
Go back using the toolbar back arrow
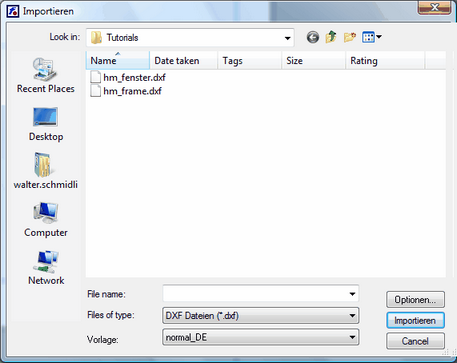(313, 37)
